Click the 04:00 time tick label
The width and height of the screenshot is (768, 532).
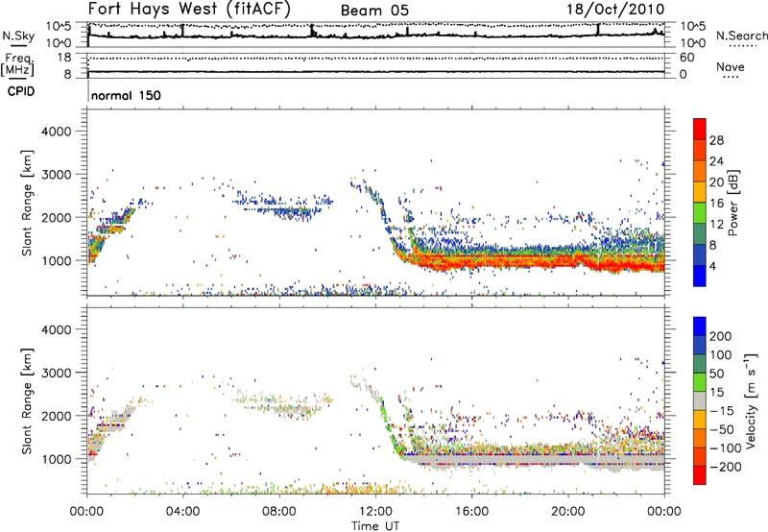[182, 512]
